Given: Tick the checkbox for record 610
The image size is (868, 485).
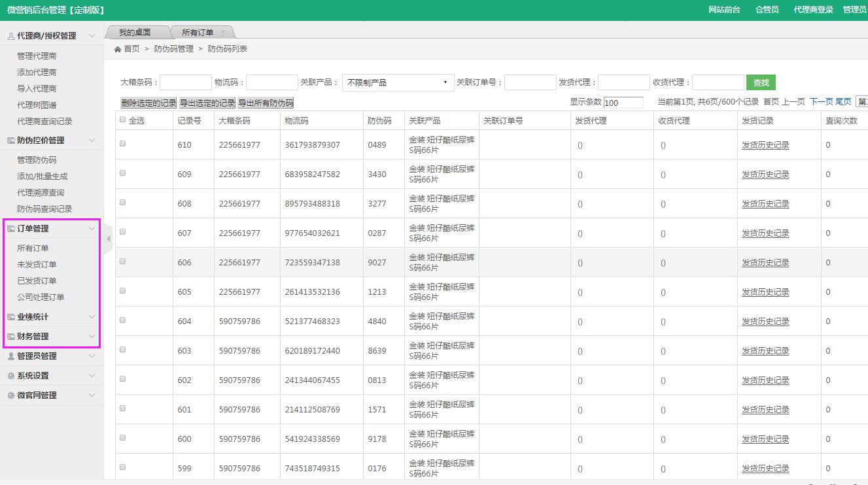Looking at the screenshot, I should pos(122,144).
